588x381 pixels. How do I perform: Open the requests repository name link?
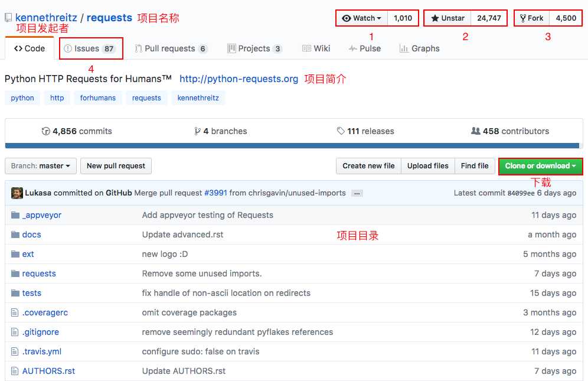coord(109,18)
